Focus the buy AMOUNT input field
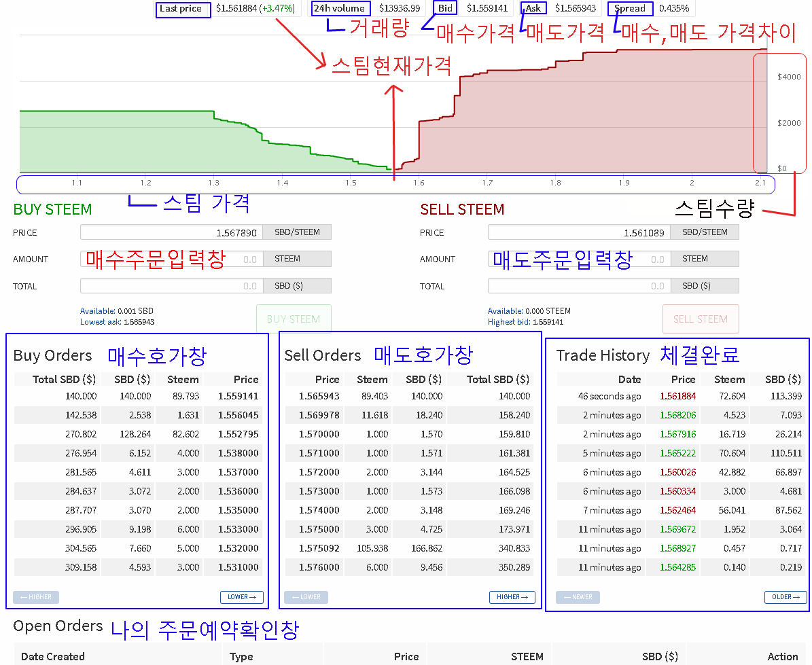This screenshot has height=665, width=812. click(171, 259)
